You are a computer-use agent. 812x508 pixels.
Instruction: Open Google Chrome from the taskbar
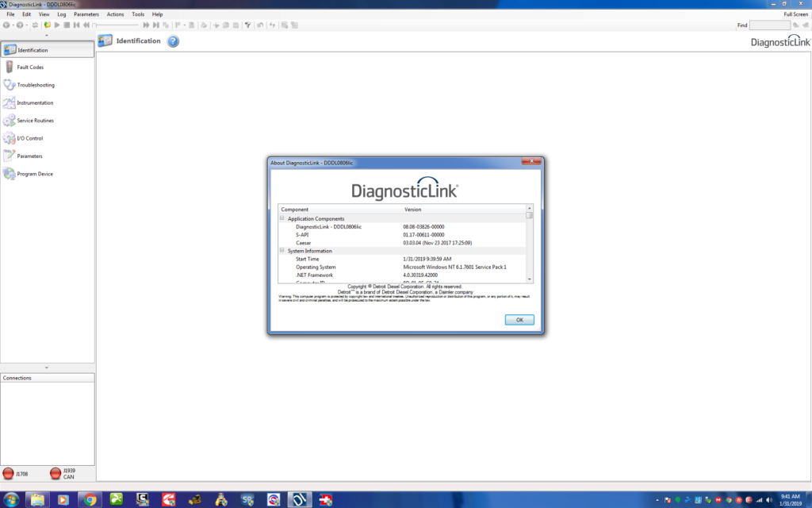90,500
